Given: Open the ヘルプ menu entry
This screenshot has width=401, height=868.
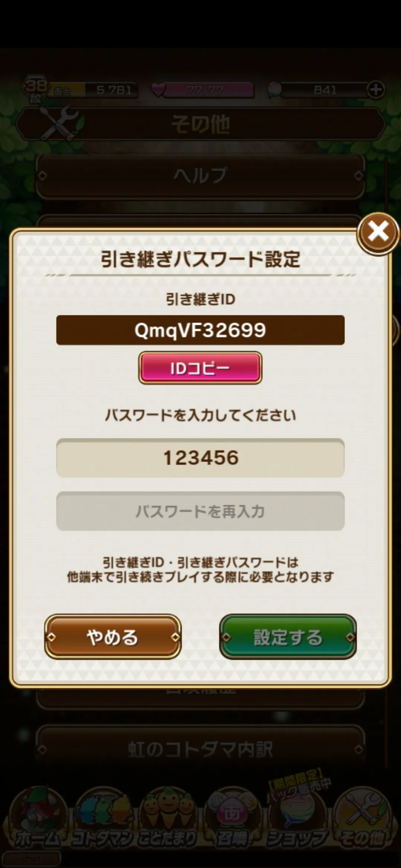Looking at the screenshot, I should click(200, 175).
